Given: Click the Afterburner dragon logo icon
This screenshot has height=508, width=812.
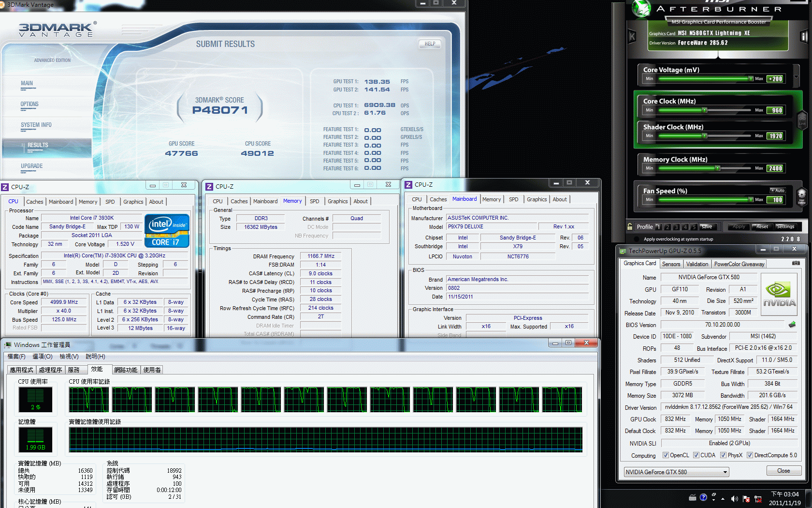Looking at the screenshot, I should click(642, 8).
